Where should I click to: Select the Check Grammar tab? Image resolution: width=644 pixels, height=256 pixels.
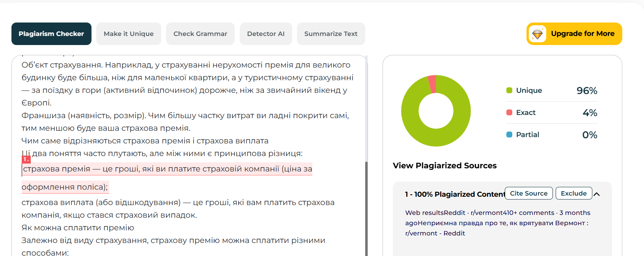(200, 34)
